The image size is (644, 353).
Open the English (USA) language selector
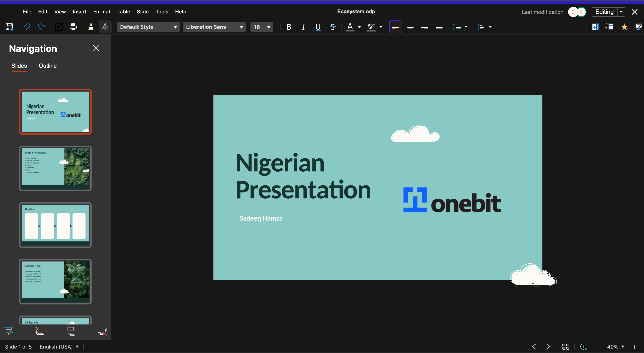59,346
